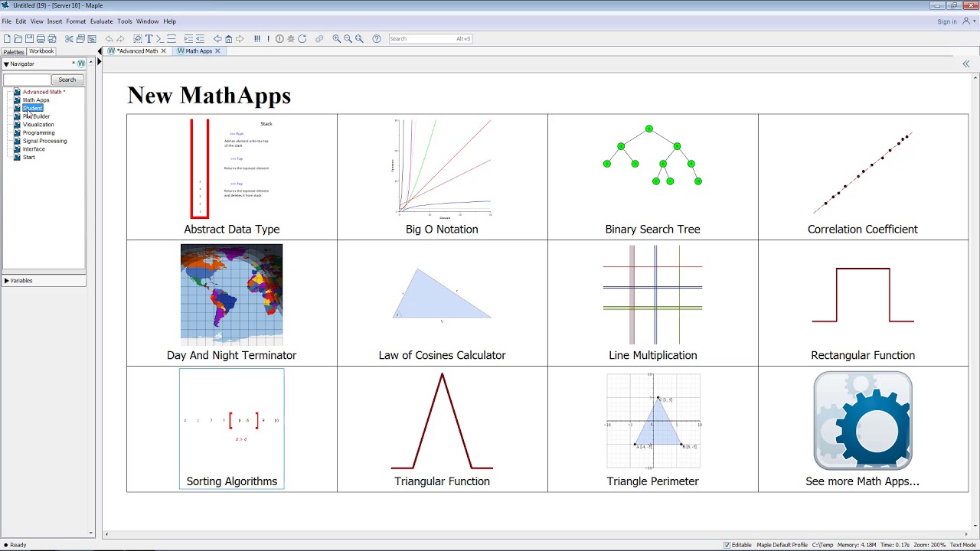Open the Binary Search Tree math app
This screenshot has height=551, width=980.
coord(653,177)
